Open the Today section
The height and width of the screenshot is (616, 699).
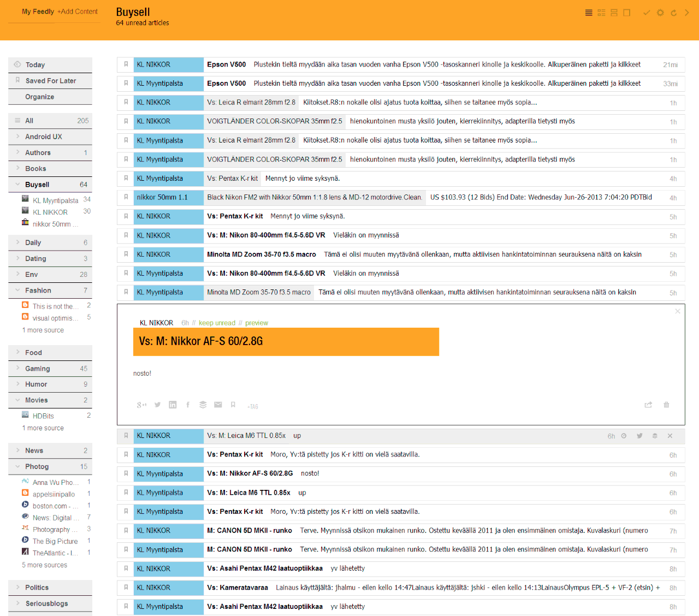tap(35, 65)
